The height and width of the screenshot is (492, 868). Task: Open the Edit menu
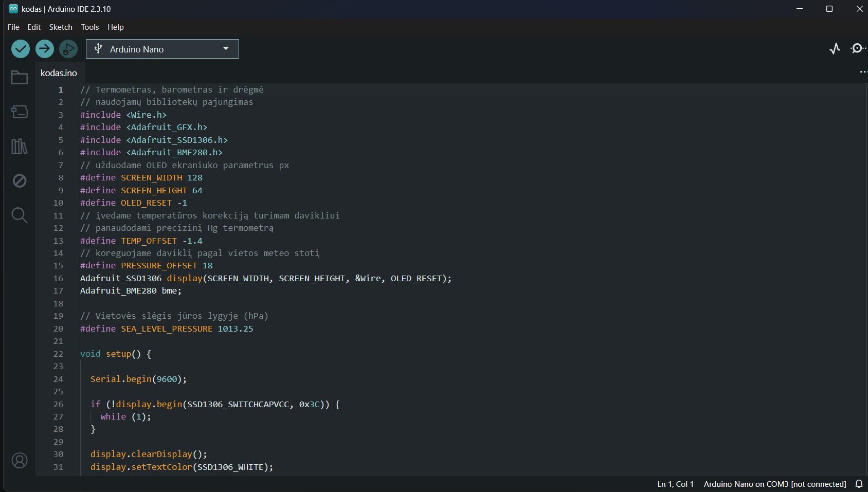pyautogui.click(x=34, y=27)
